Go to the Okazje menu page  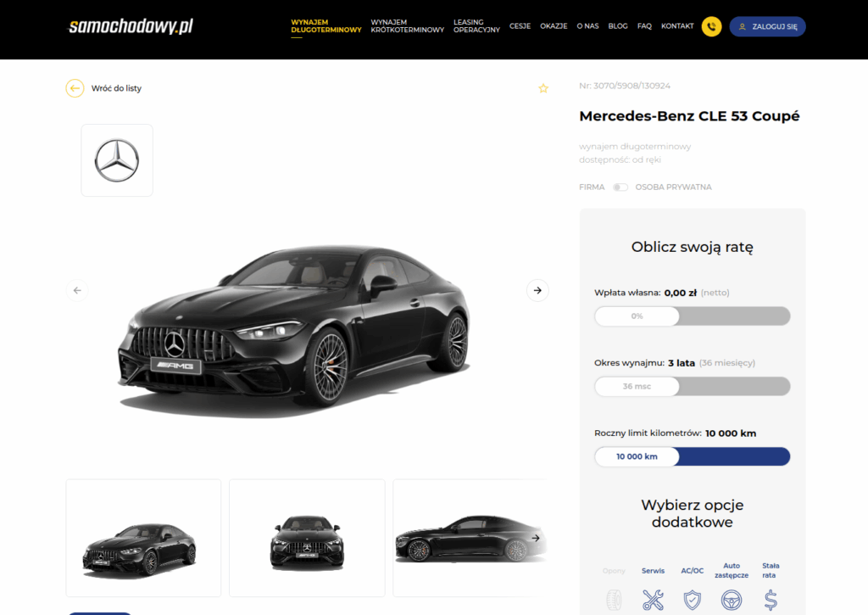554,26
